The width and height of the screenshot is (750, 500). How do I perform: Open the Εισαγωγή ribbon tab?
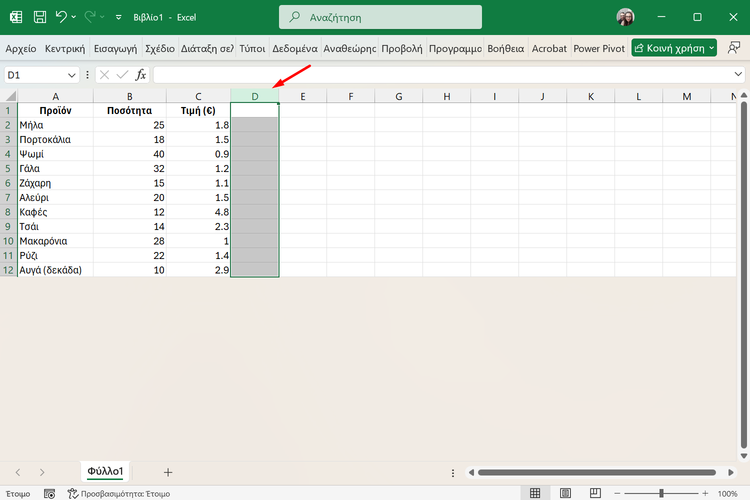115,48
